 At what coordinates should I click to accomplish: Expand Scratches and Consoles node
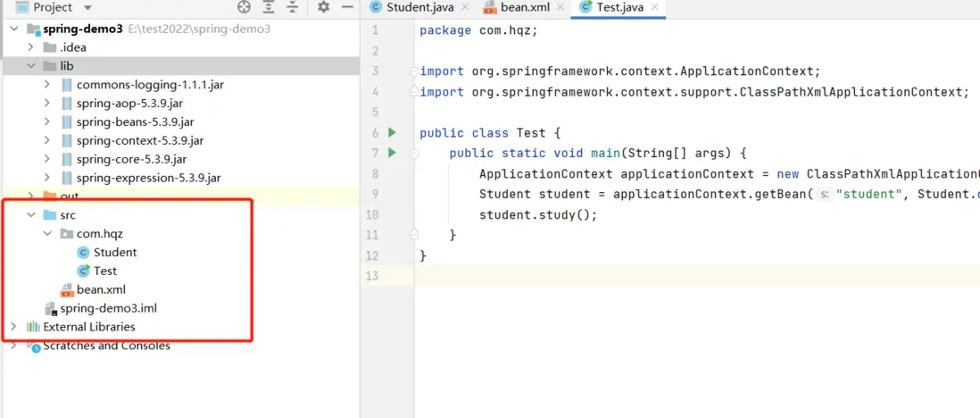pyautogui.click(x=13, y=346)
